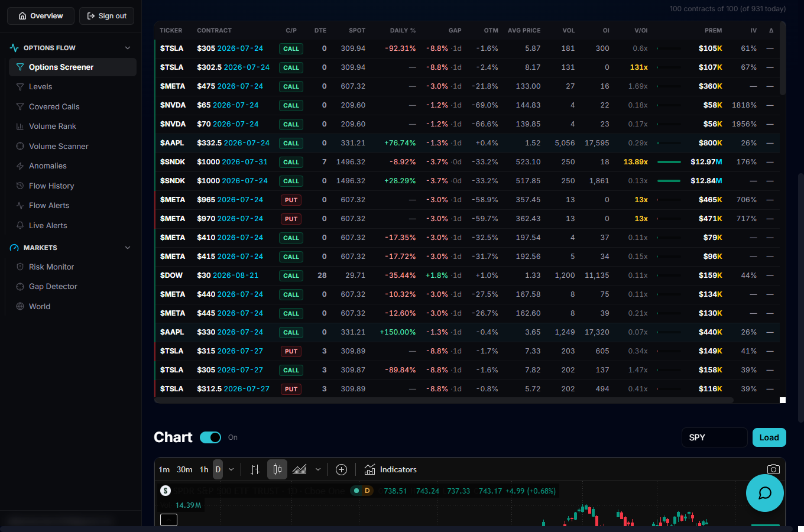
Task: Toggle the Chart on/off switch
Action: click(210, 437)
